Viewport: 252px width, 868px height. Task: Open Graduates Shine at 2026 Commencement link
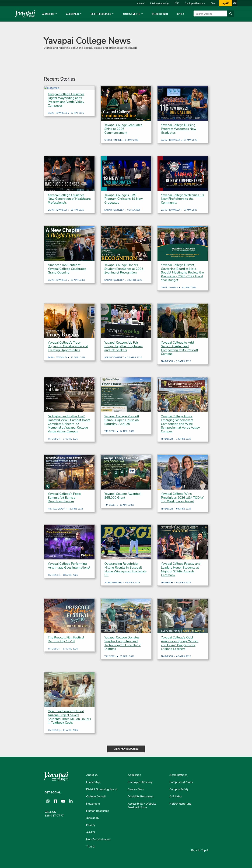click(x=123, y=129)
